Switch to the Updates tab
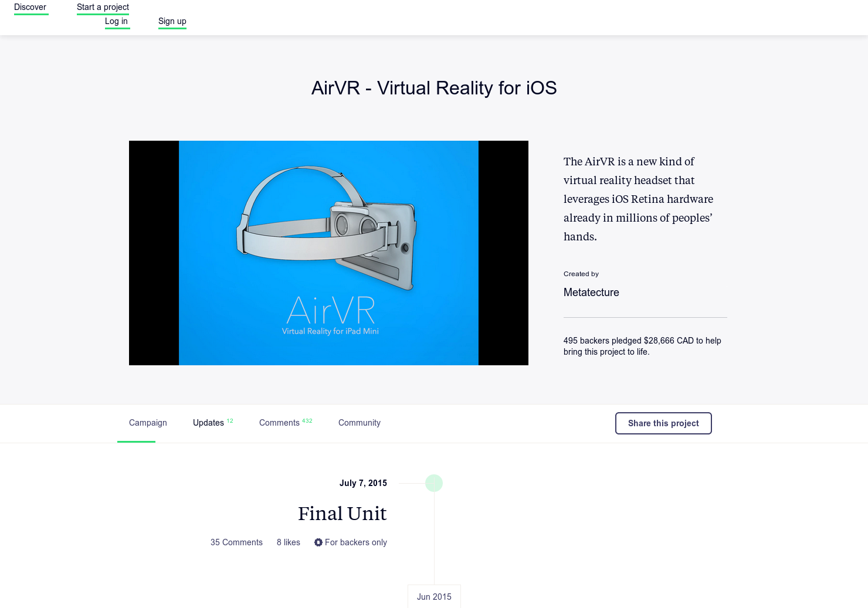Screen dimensions: 868x608 click(208, 423)
